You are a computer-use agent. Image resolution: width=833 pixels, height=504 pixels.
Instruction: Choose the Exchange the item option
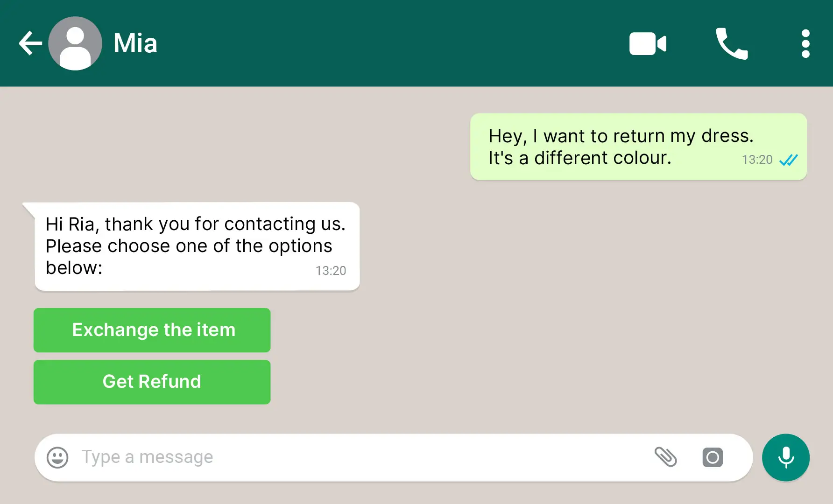[152, 330]
